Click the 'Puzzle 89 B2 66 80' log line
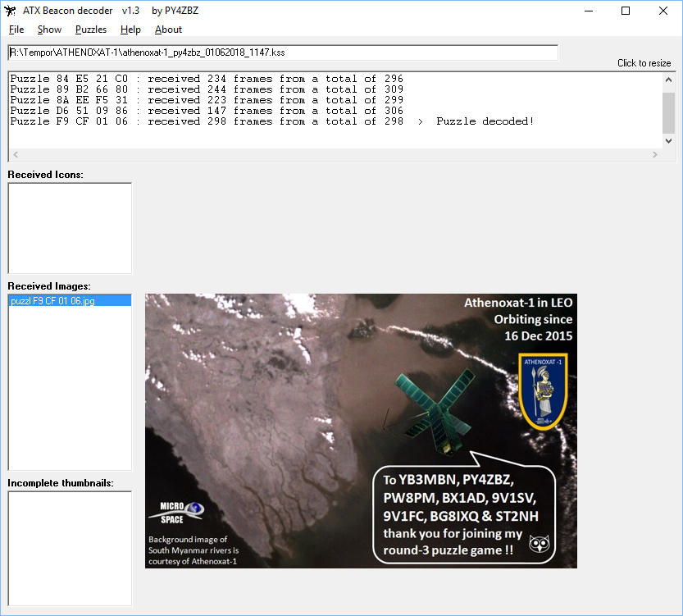 (x=207, y=89)
